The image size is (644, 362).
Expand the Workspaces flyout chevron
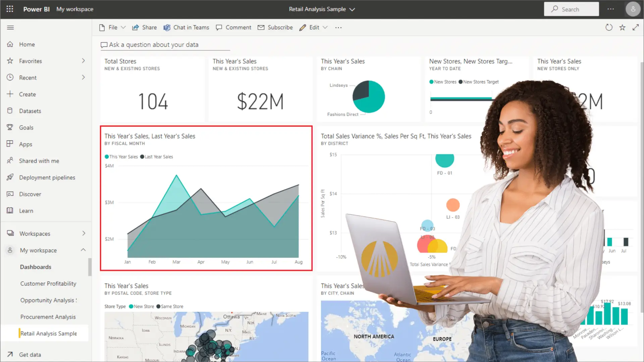tap(84, 233)
